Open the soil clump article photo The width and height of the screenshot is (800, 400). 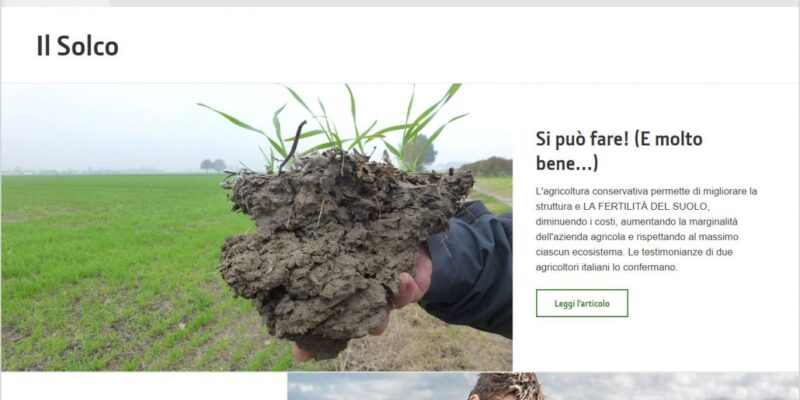pyautogui.click(x=257, y=227)
